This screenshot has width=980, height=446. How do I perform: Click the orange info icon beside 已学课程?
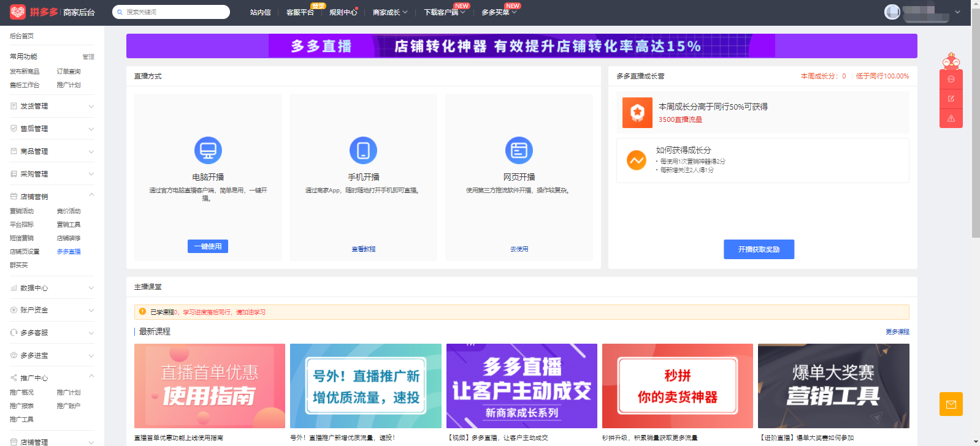point(142,312)
